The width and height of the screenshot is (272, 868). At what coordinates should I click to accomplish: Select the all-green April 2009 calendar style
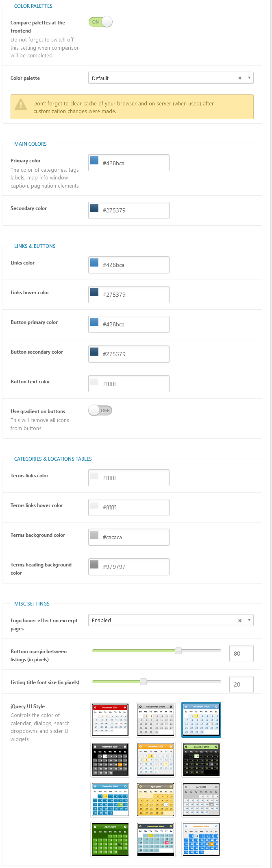110,839
